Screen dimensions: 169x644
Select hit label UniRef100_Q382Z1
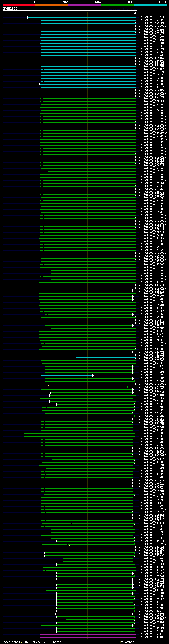152,494
